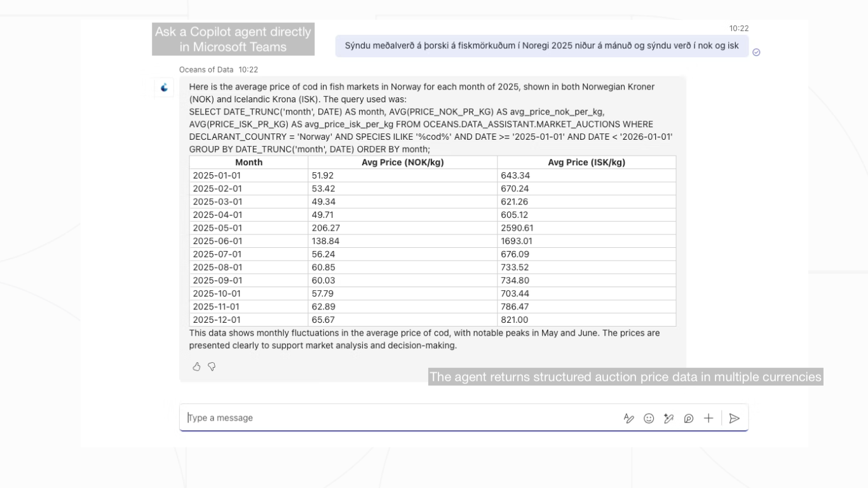Image resolution: width=868 pixels, height=488 pixels.
Task: Click the 1693.01 ISK price cell
Action: tap(587, 241)
